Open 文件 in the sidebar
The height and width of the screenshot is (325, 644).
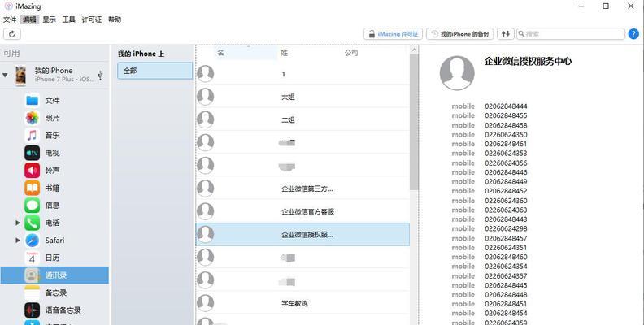point(54,101)
